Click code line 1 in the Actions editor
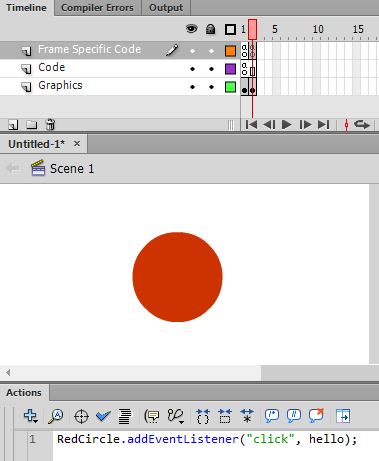The width and height of the screenshot is (379, 461). pyautogui.click(x=207, y=439)
